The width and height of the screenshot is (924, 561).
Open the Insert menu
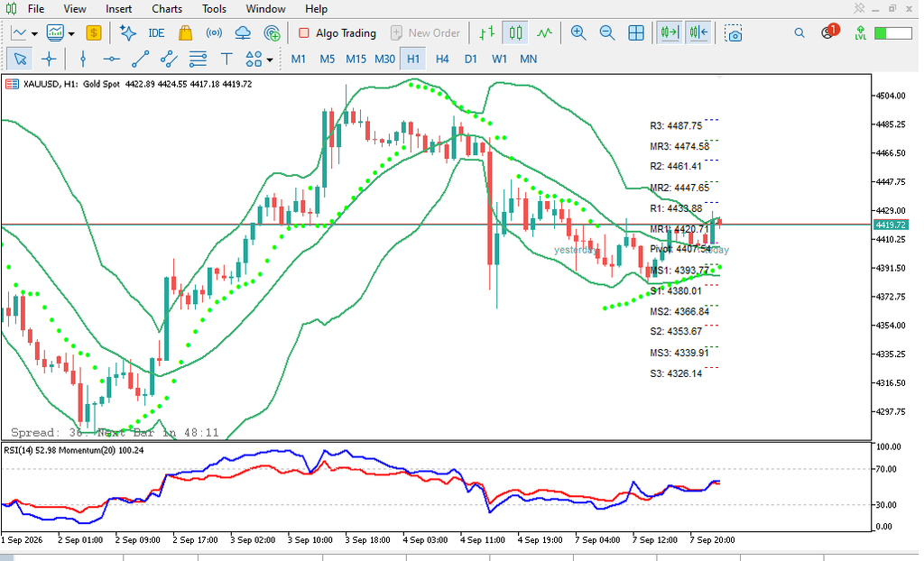[x=119, y=9]
